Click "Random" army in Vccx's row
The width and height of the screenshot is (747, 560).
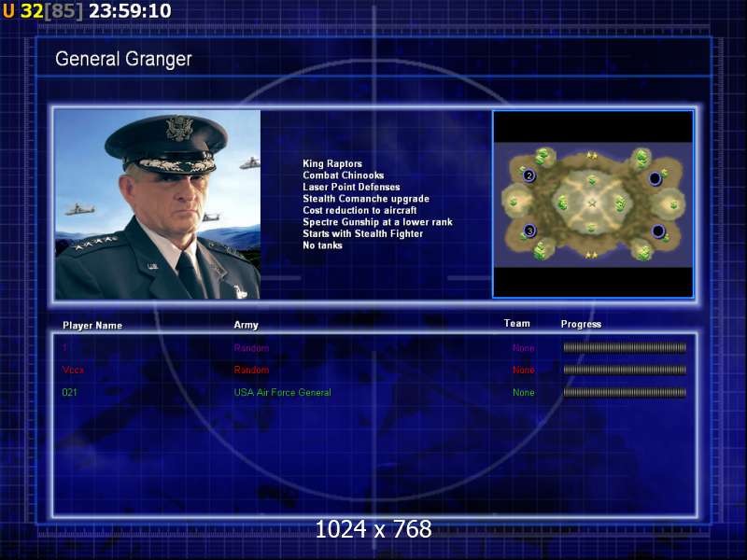click(x=251, y=370)
